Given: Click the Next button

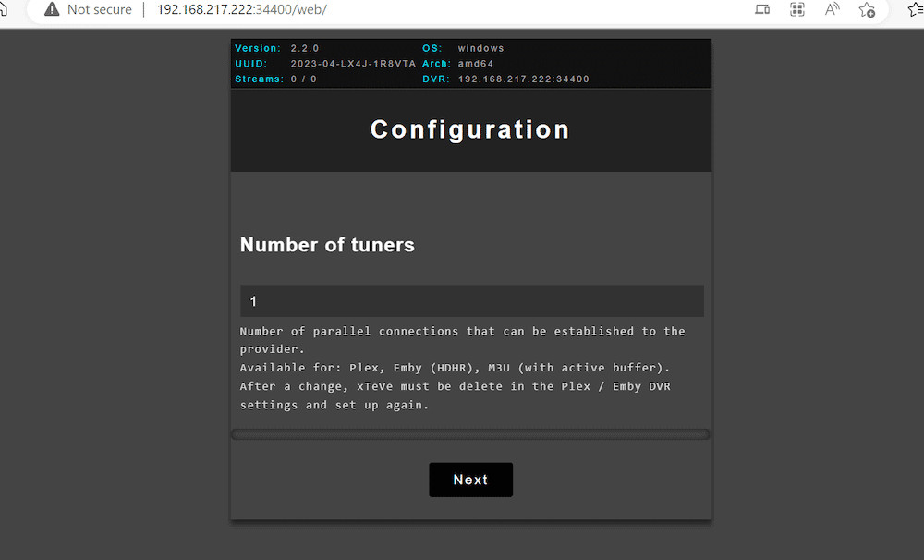Looking at the screenshot, I should tap(470, 480).
